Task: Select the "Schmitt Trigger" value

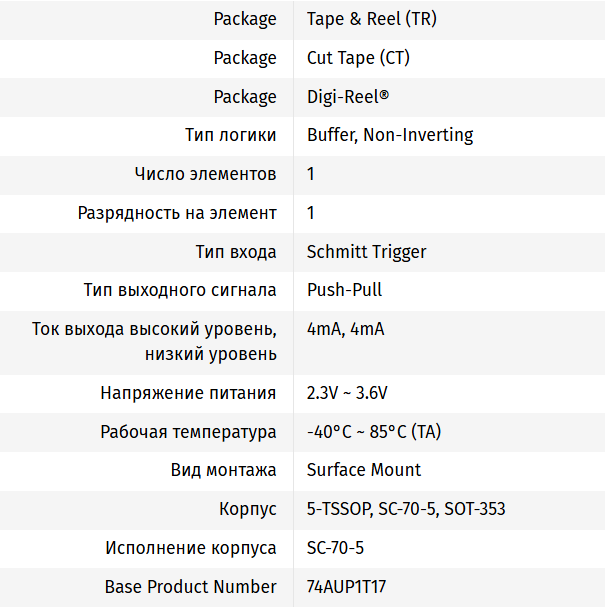Action: [366, 252]
